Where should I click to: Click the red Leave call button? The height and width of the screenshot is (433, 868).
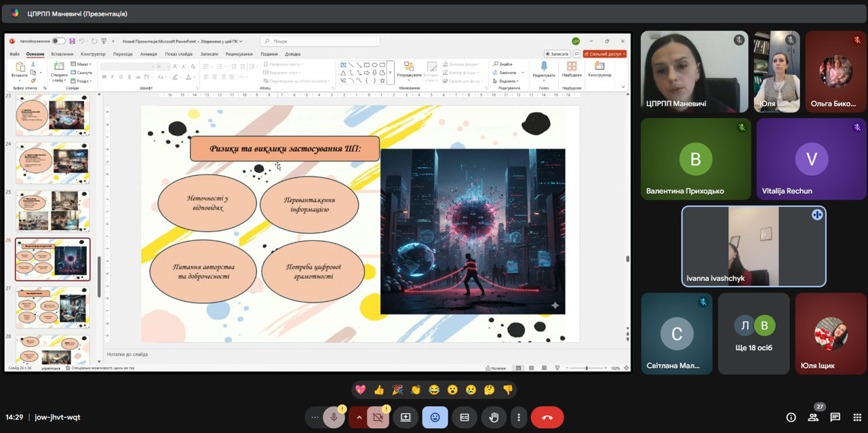pyautogui.click(x=547, y=417)
